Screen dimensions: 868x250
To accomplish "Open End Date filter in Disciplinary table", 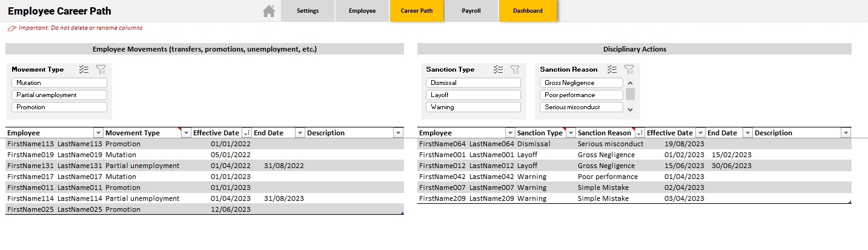I will [x=747, y=133].
